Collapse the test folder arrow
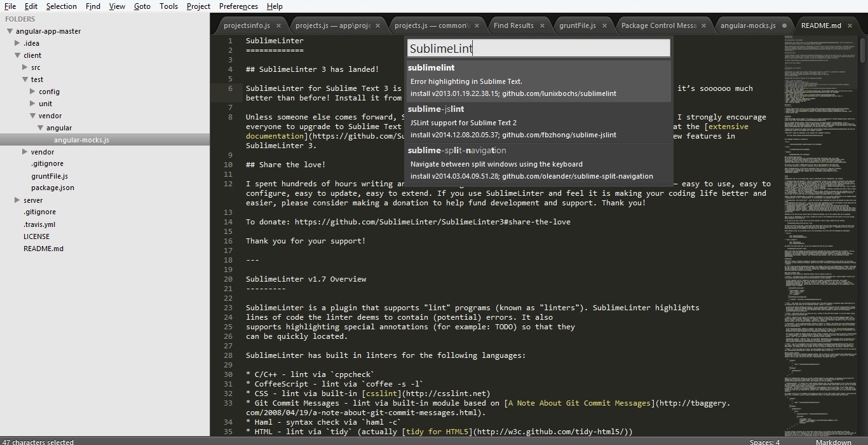The height and width of the screenshot is (445, 868). coord(25,79)
